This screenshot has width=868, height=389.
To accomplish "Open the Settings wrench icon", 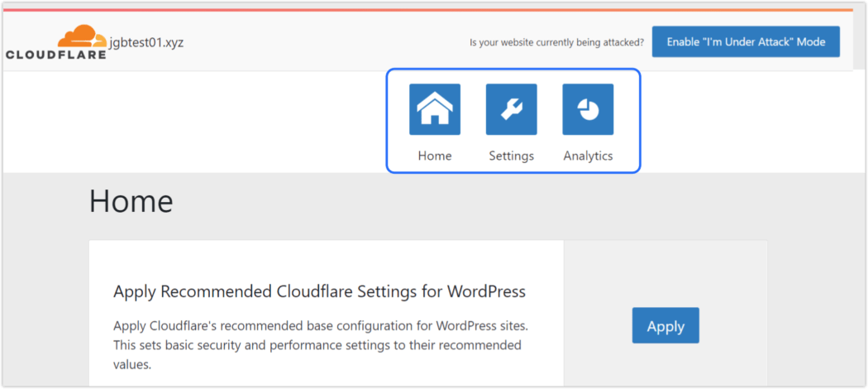I will point(511,109).
